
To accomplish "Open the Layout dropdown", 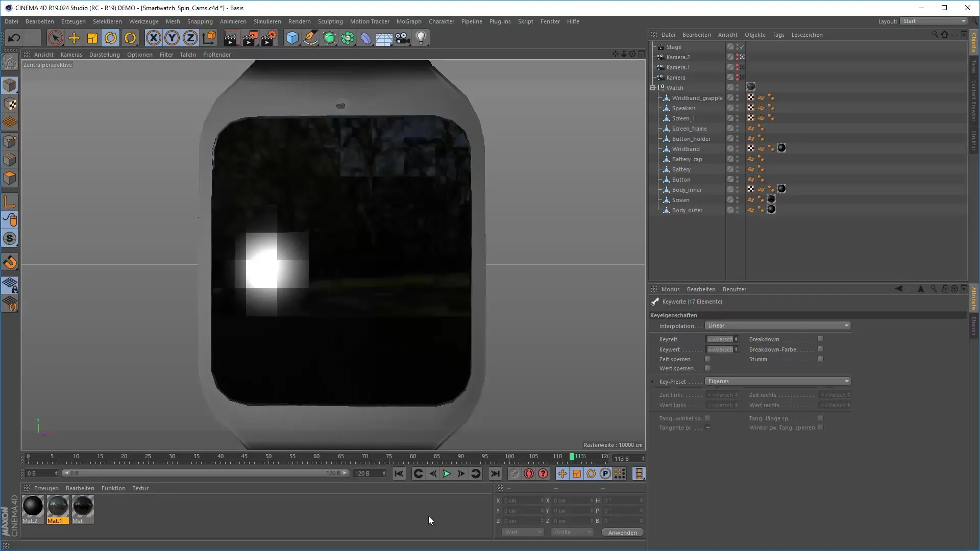I will 934,21.
